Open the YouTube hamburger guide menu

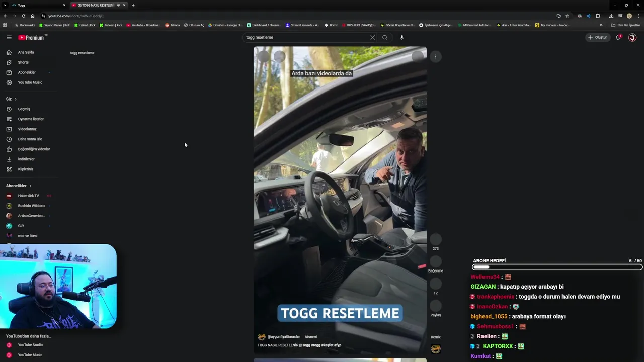[9, 37]
